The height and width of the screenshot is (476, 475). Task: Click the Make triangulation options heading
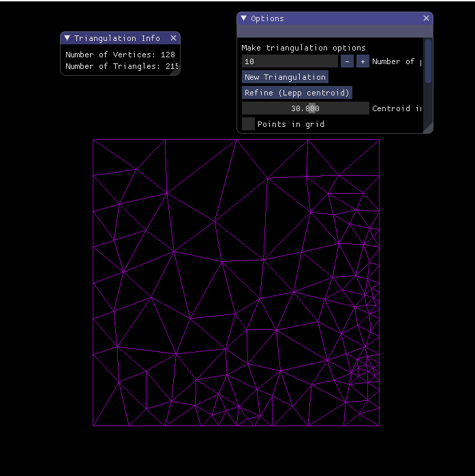pyautogui.click(x=303, y=48)
